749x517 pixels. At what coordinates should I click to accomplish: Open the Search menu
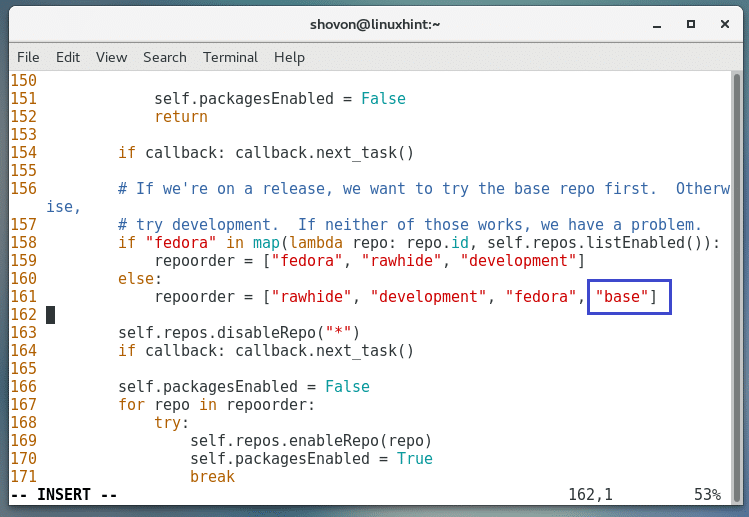coord(165,57)
